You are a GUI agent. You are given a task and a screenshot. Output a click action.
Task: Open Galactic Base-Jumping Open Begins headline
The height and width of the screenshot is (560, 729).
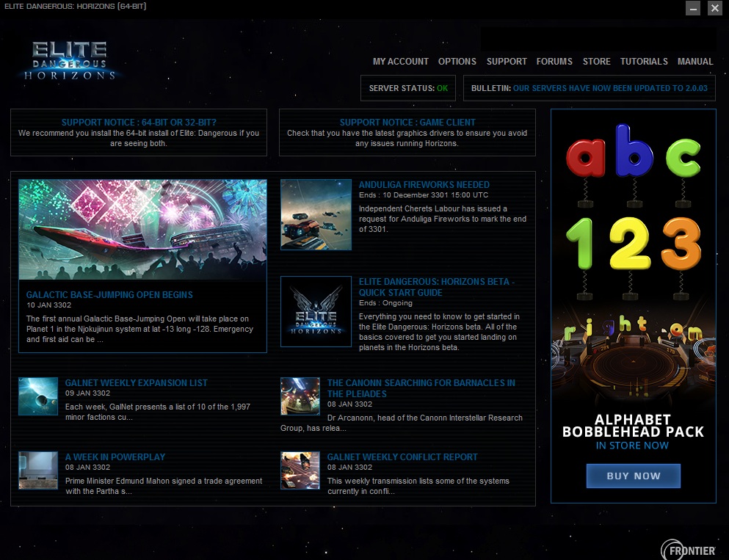(109, 294)
